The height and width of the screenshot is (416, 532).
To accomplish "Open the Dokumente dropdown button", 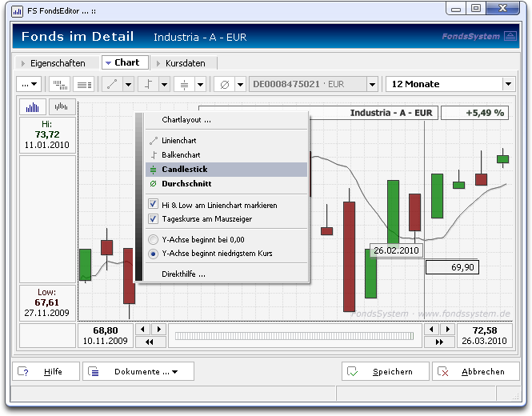I will coord(138,371).
